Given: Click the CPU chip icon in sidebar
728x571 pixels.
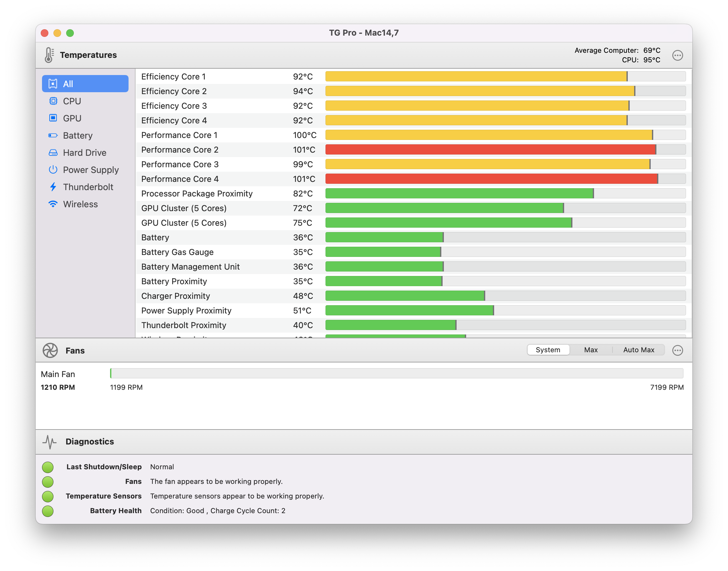Looking at the screenshot, I should pos(53,101).
